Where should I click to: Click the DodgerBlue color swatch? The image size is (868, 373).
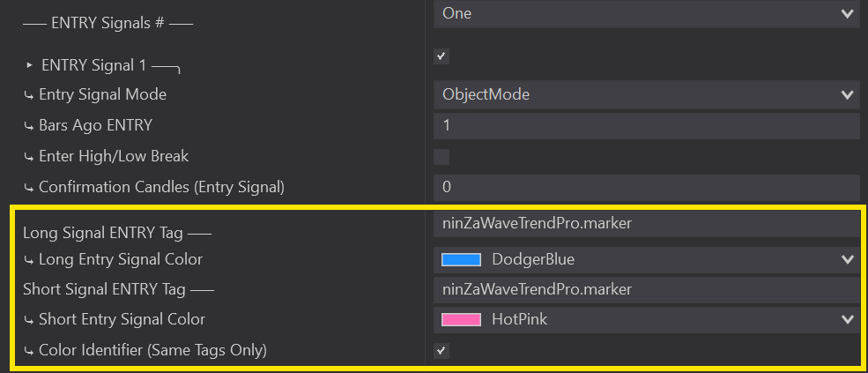[x=461, y=259]
